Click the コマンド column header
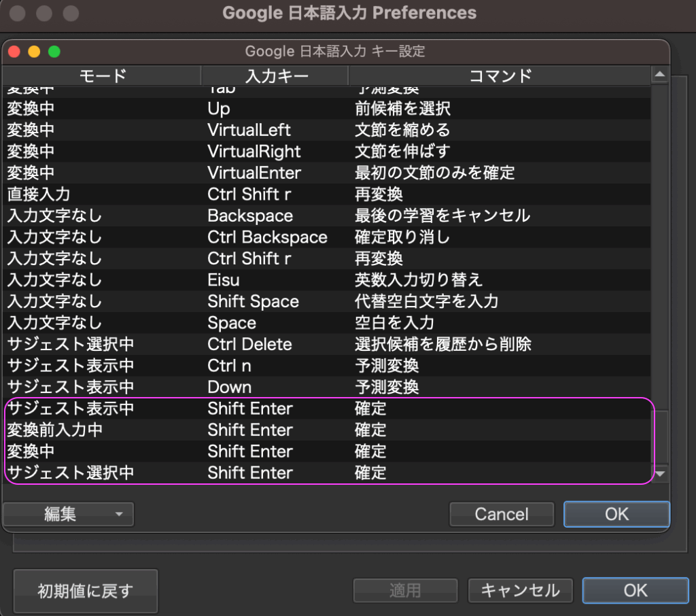 (500, 76)
